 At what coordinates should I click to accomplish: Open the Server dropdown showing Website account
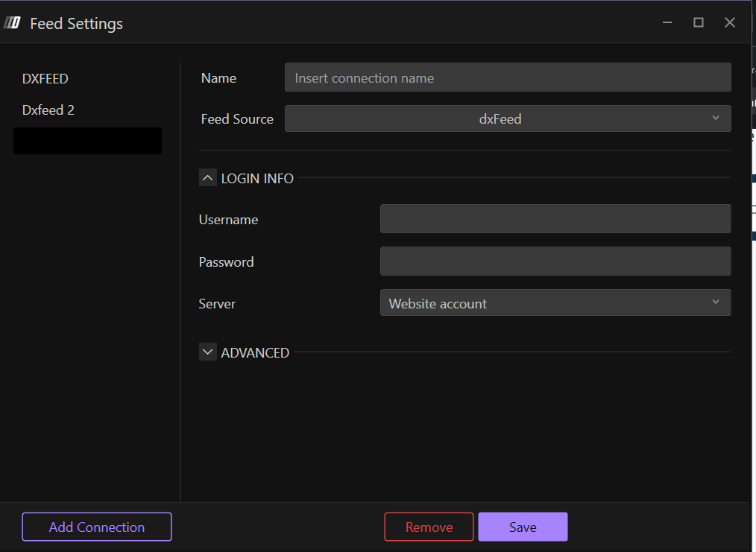(555, 303)
